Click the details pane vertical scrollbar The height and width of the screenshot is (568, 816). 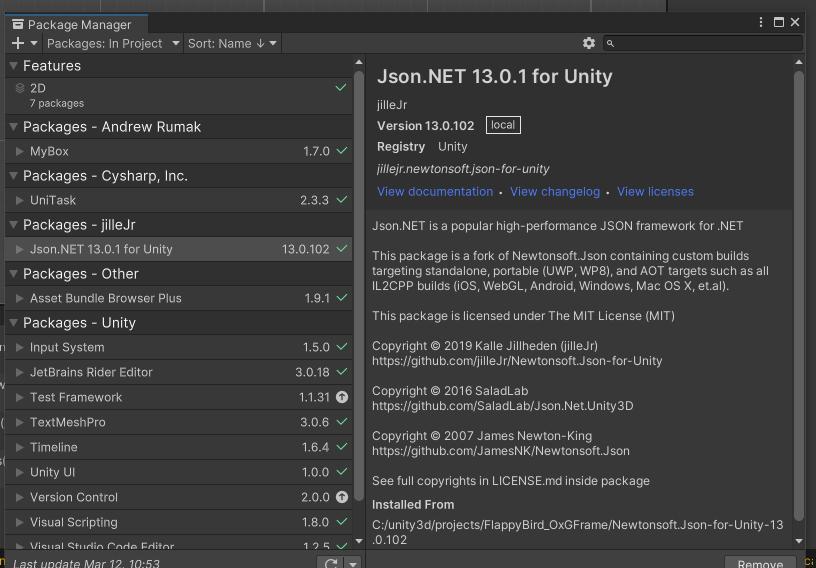point(799,294)
